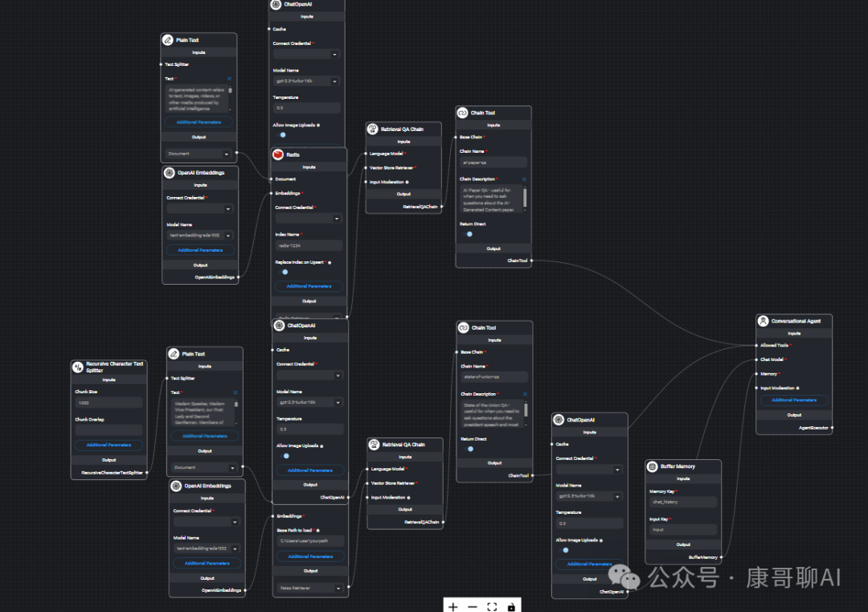Open Additional Parameters in Recursive Character Text Splitter
The height and width of the screenshot is (612, 868).
click(x=108, y=445)
